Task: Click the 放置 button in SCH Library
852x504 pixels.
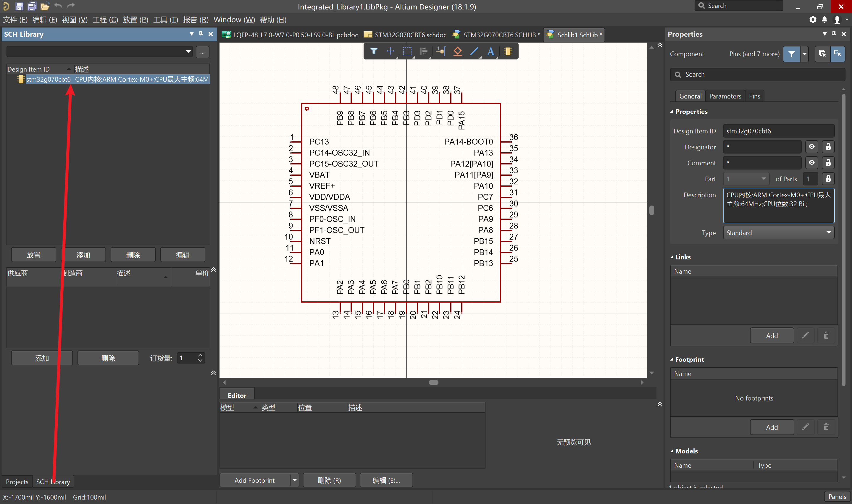Action: (34, 255)
